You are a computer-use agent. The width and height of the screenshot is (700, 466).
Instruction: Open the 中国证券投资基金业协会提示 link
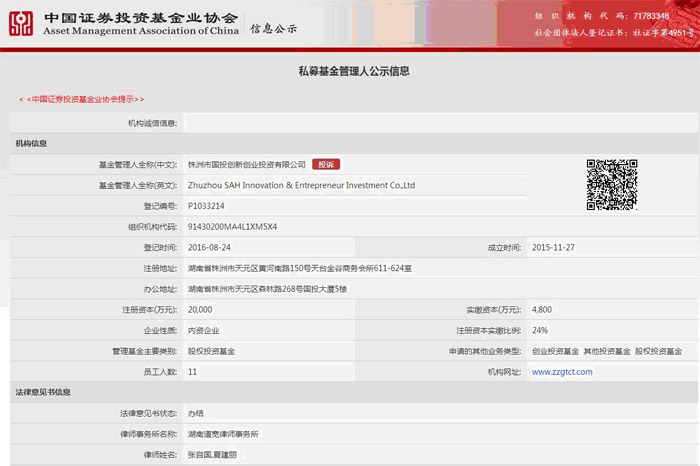pyautogui.click(x=81, y=99)
